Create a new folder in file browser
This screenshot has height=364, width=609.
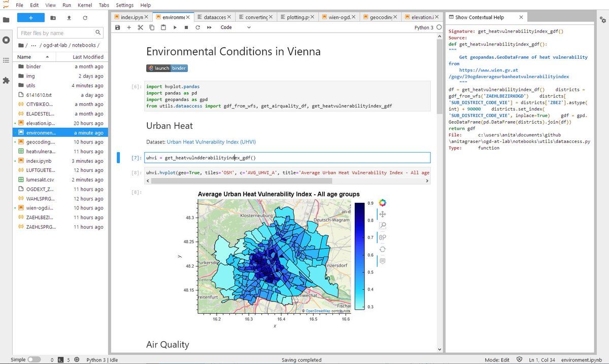tap(53, 18)
